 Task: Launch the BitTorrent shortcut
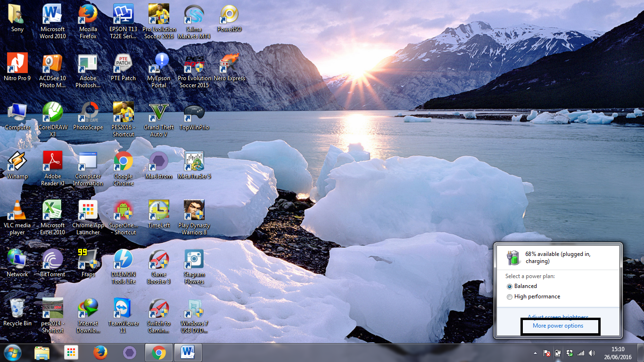click(x=53, y=263)
